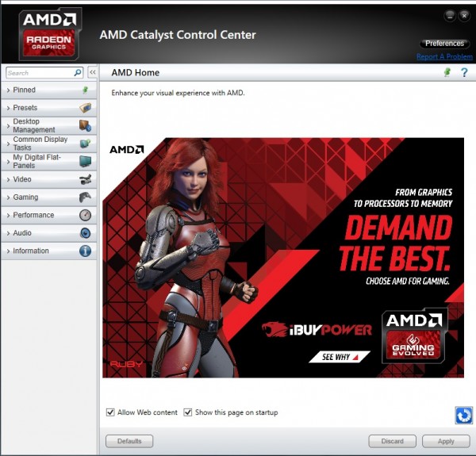Select the Information menu item

(49, 251)
